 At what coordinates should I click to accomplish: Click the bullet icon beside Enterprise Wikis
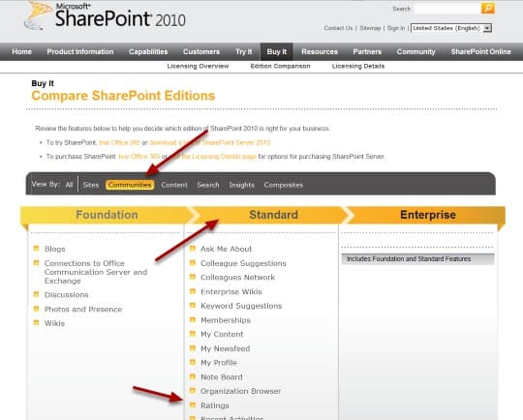pyautogui.click(x=193, y=291)
